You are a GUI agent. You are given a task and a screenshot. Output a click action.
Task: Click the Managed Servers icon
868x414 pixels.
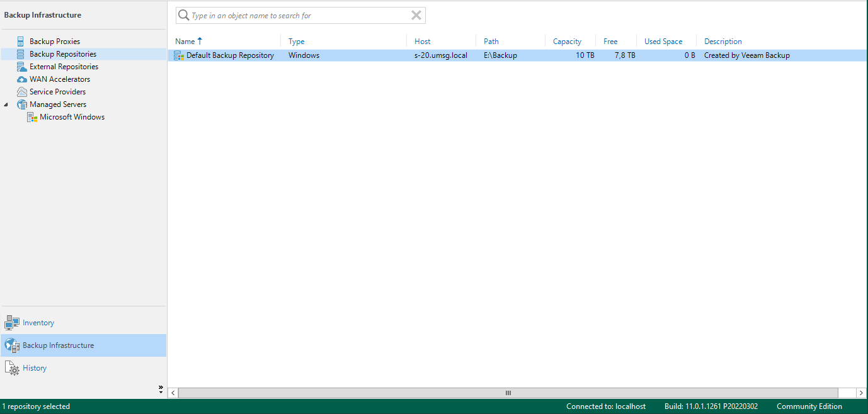(x=21, y=104)
